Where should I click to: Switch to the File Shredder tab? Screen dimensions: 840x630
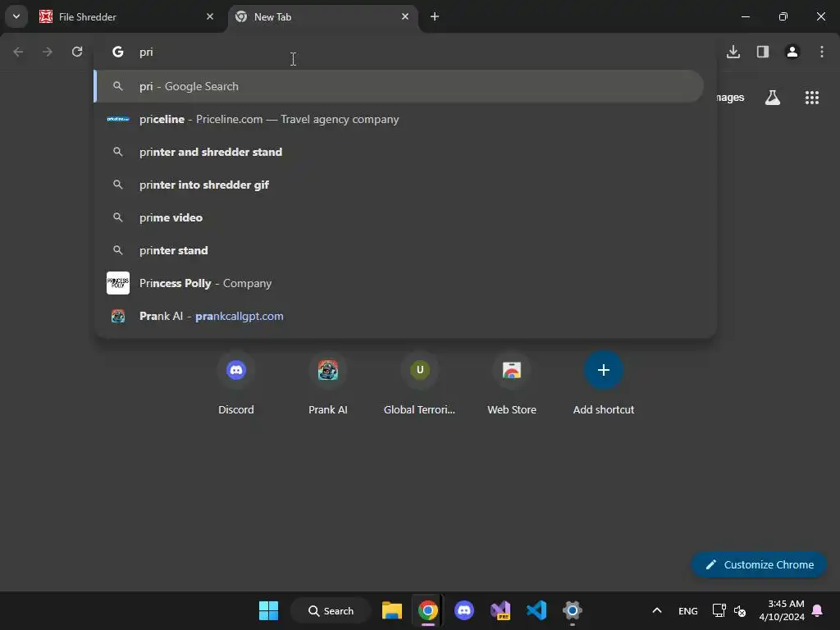126,16
